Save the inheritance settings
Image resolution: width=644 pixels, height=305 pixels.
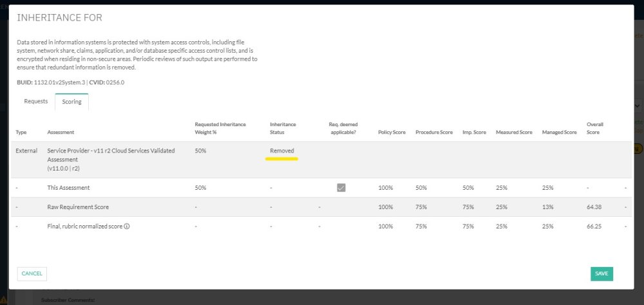click(601, 273)
